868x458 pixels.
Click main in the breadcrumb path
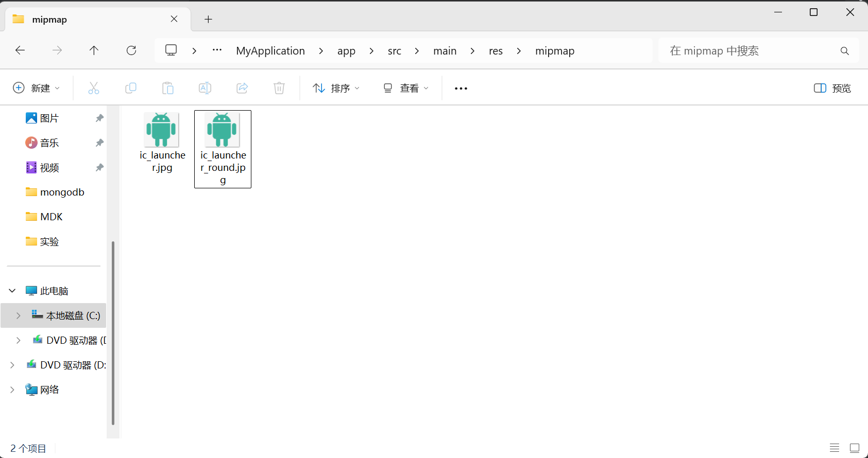(445, 50)
